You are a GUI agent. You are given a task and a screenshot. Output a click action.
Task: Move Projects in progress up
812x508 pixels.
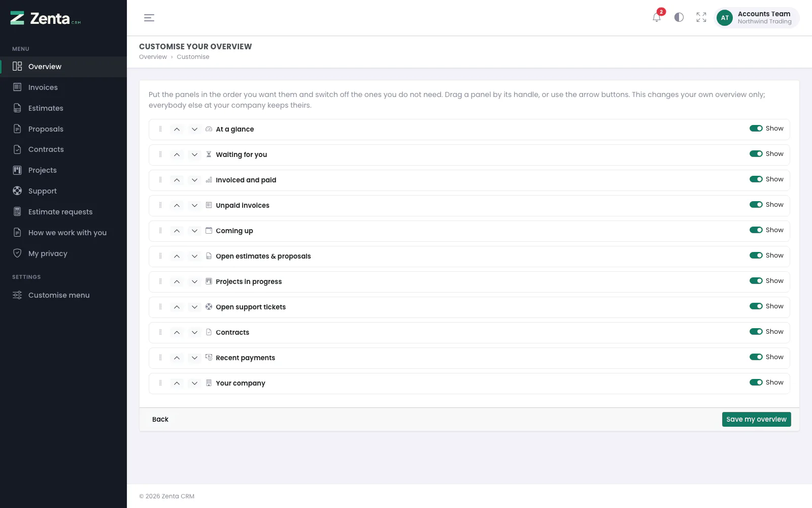(177, 281)
